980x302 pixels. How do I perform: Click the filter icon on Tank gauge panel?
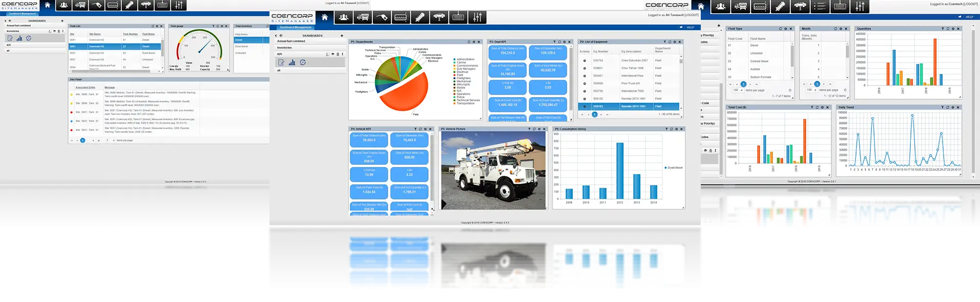tap(214, 26)
